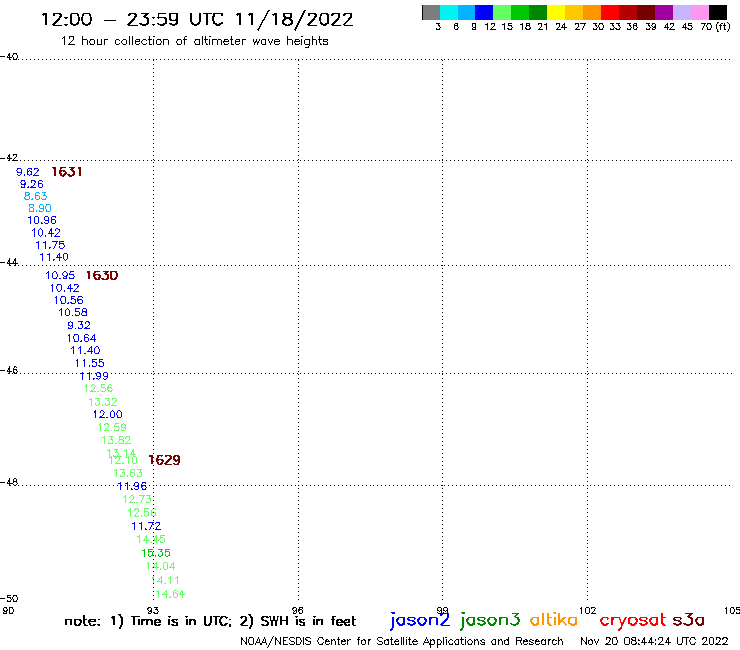Click the green value '14.04'
Viewport: 740px width, 650px height.
coord(160,566)
